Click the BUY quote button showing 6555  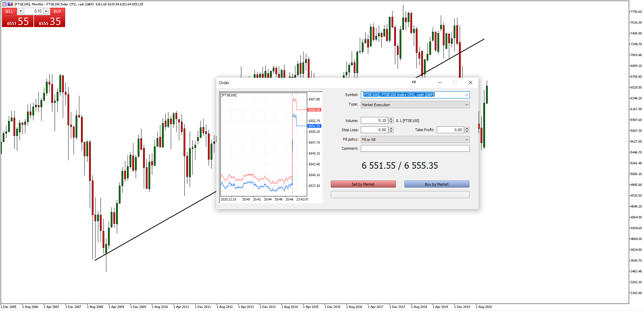point(49,21)
